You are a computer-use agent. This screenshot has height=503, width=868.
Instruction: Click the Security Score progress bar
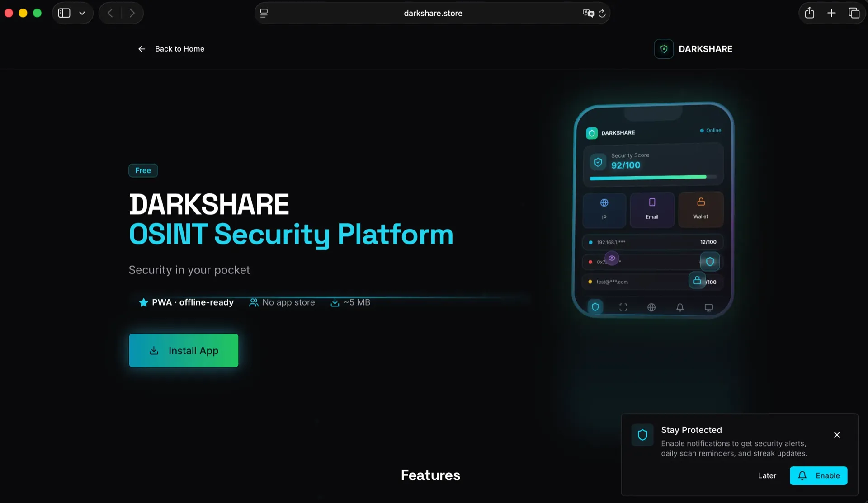coord(653,178)
